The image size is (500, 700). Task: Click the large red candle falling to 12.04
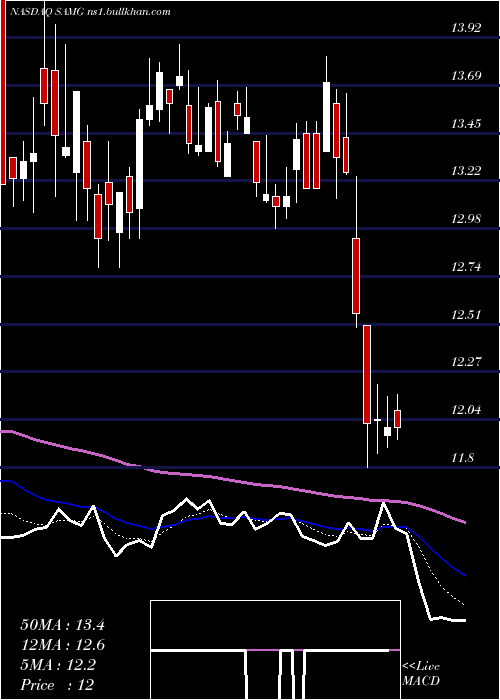pyautogui.click(x=367, y=374)
